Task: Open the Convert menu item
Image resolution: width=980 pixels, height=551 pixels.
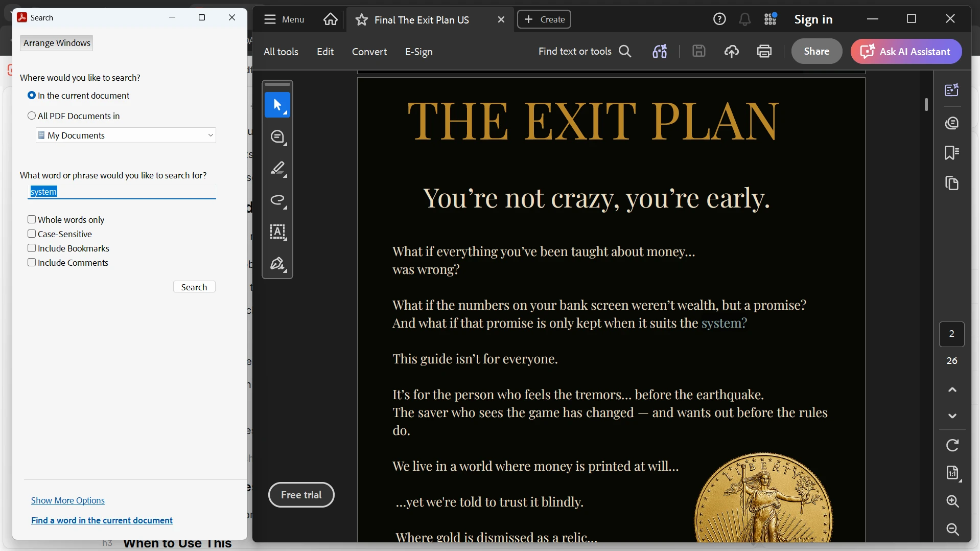Action: tap(369, 52)
